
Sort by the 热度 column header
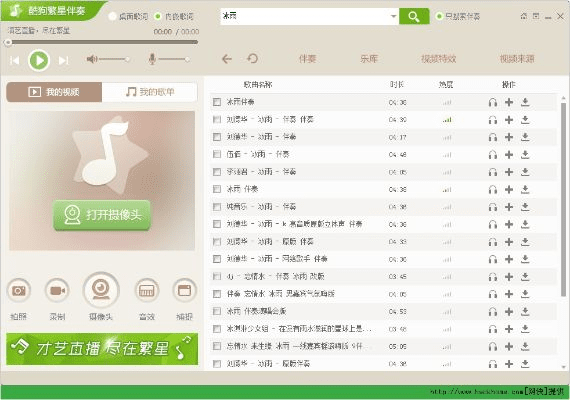[x=446, y=85]
